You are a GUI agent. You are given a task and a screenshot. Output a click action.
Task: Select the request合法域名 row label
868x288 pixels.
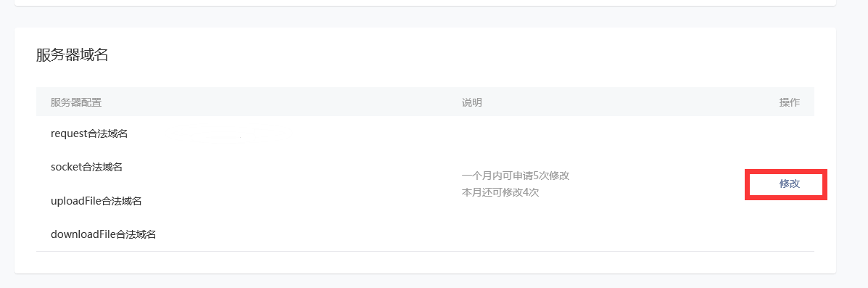coord(89,133)
